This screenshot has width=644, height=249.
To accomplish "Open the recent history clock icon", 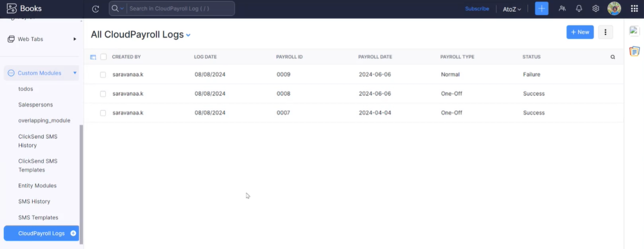I will 96,9.
